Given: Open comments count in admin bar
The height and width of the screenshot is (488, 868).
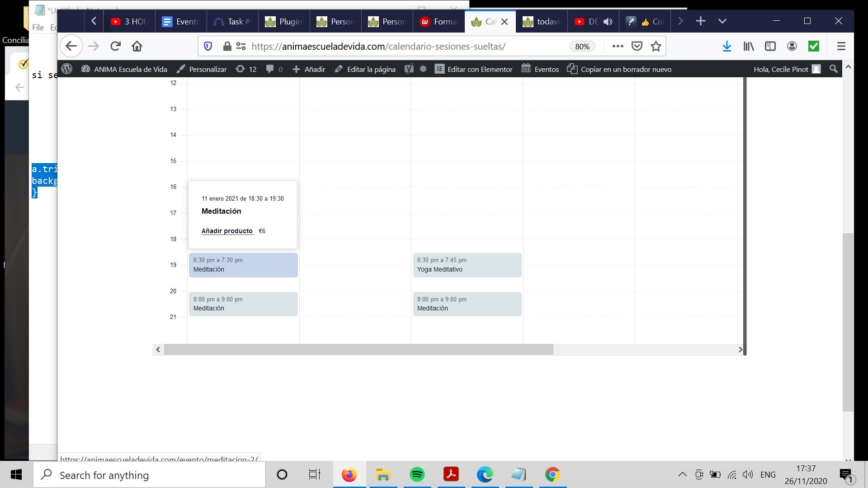Looking at the screenshot, I should click(274, 69).
